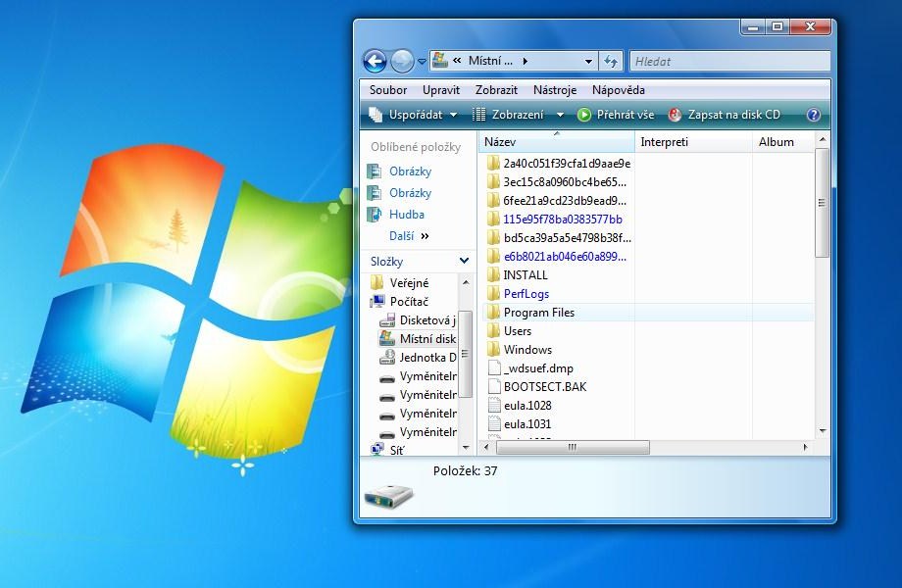This screenshot has height=588, width=902.
Task: Click into the Hledat search field
Action: coord(729,61)
